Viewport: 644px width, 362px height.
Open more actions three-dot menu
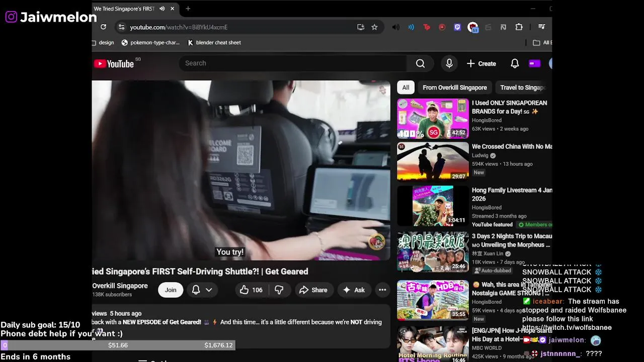tap(382, 290)
